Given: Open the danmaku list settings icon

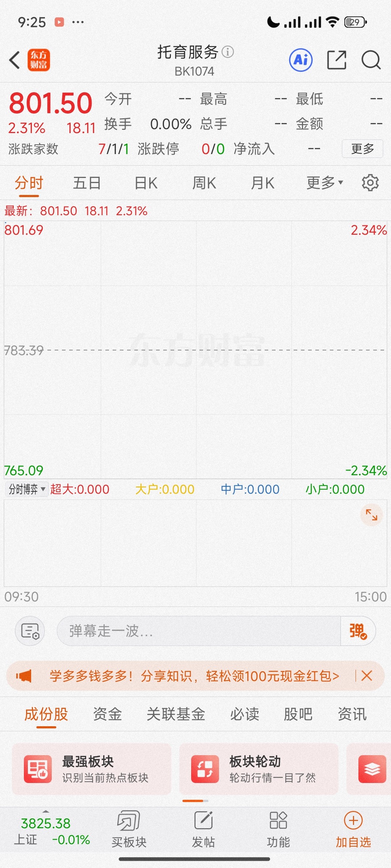Looking at the screenshot, I should coord(30,631).
